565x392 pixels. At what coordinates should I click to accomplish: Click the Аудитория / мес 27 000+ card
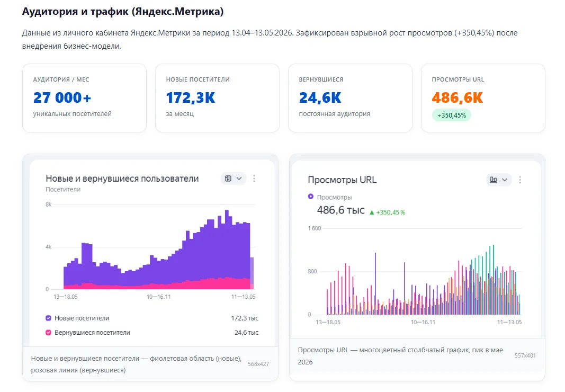(84, 98)
